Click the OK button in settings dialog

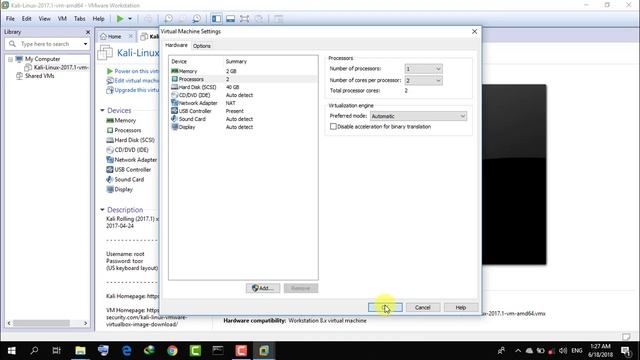point(385,307)
